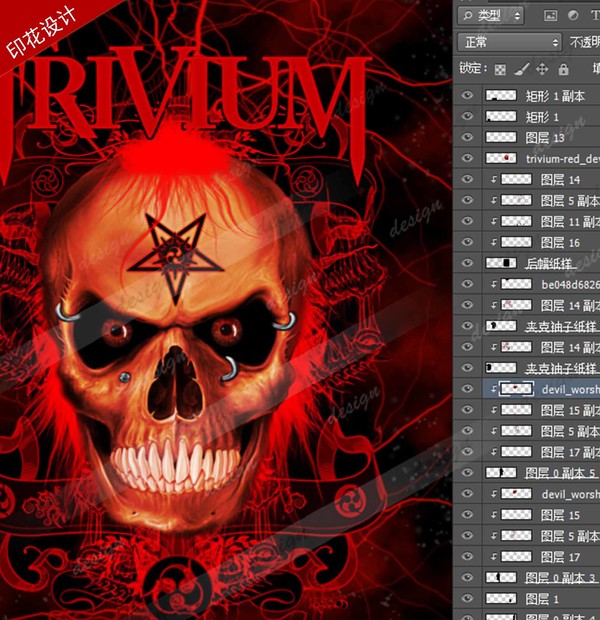Viewport: 600px width, 620px height.
Task: Toggle visibility of 矩形 1 layer
Action: tap(467, 116)
